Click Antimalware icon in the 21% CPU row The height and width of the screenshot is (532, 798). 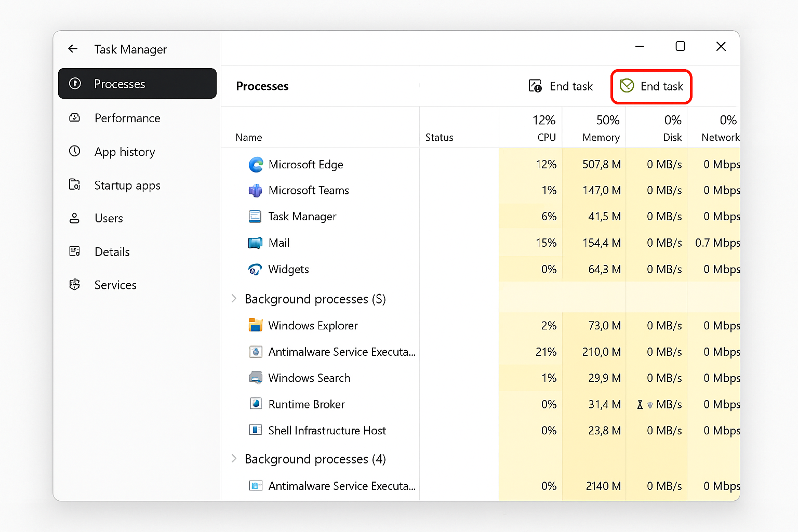pos(256,352)
